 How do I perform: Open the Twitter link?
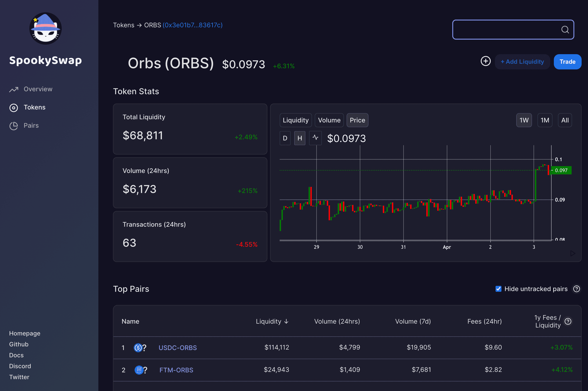(x=19, y=377)
